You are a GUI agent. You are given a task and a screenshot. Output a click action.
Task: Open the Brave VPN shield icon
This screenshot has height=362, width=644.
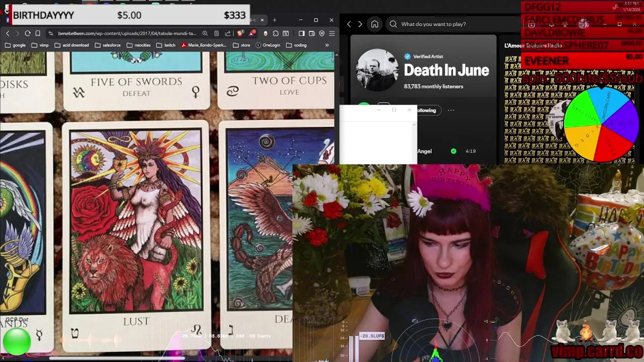pos(322,33)
